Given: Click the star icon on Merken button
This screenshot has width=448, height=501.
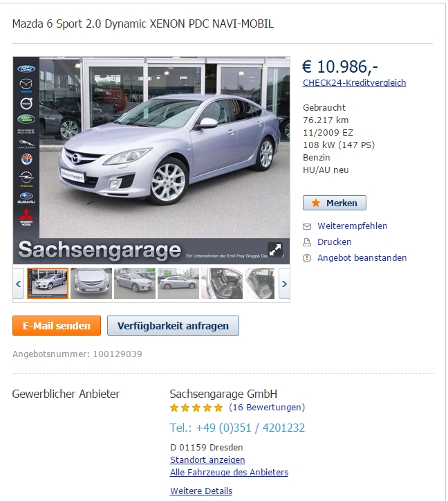Looking at the screenshot, I should click(x=316, y=203).
